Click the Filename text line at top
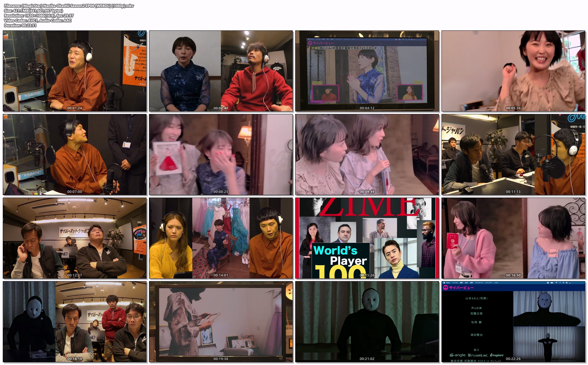This screenshot has width=588, height=365. 69,6
